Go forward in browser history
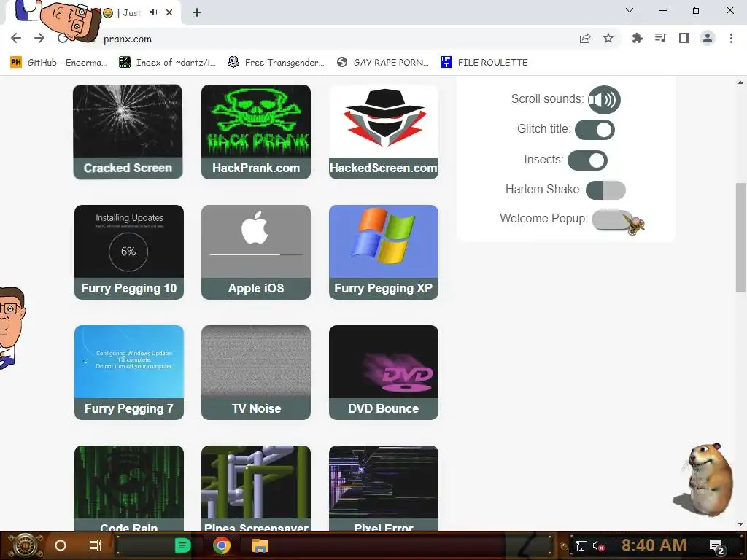The image size is (747, 560). click(39, 38)
